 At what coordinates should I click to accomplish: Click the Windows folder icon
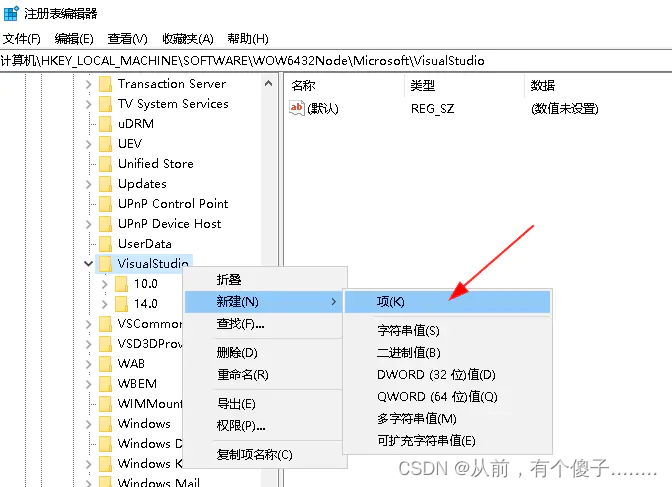[x=105, y=424]
